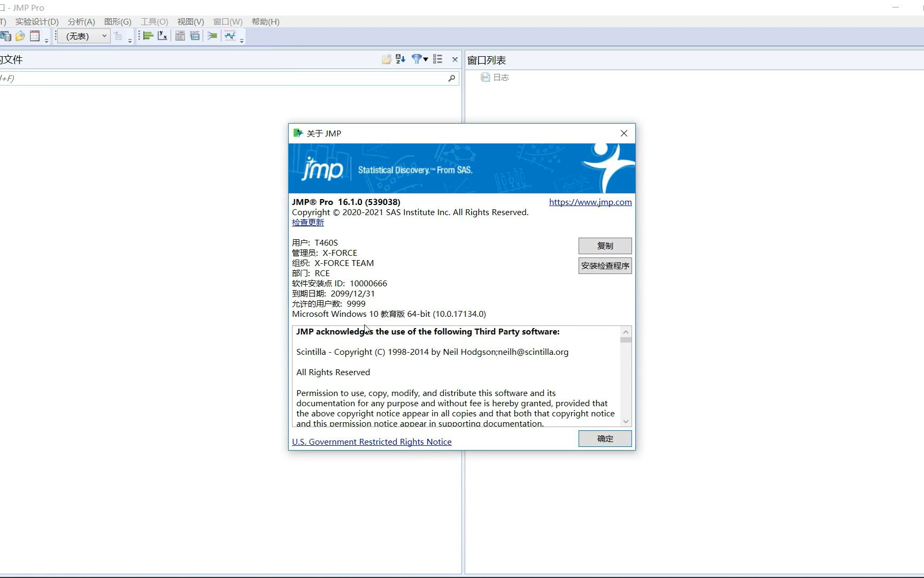Create a new data table with the first toolbar icon
The height and width of the screenshot is (578, 924).
pyautogui.click(x=6, y=36)
